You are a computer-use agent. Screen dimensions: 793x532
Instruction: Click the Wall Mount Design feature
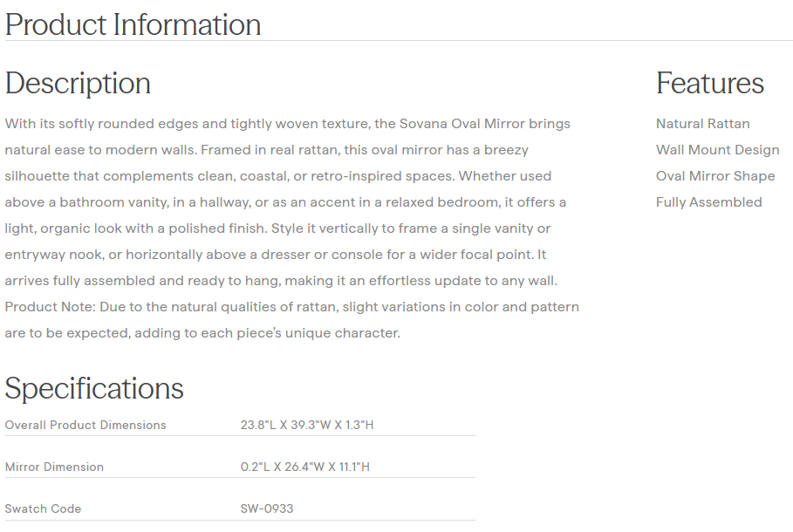[x=717, y=150]
